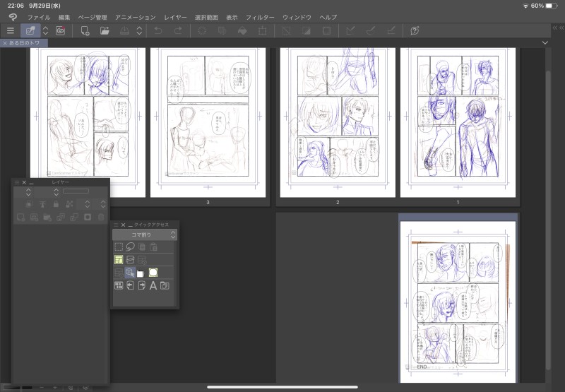Go to next page icon in Quick Access
The image size is (565, 392).
point(142,286)
